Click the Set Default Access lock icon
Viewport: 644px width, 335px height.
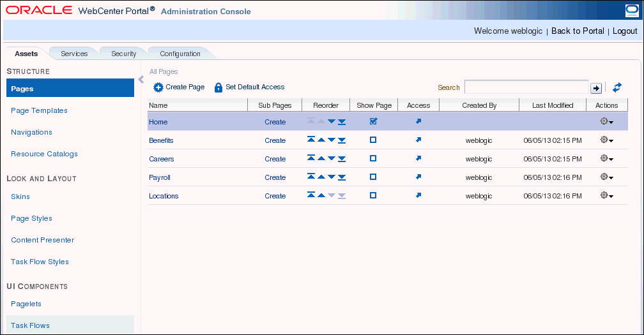[218, 87]
